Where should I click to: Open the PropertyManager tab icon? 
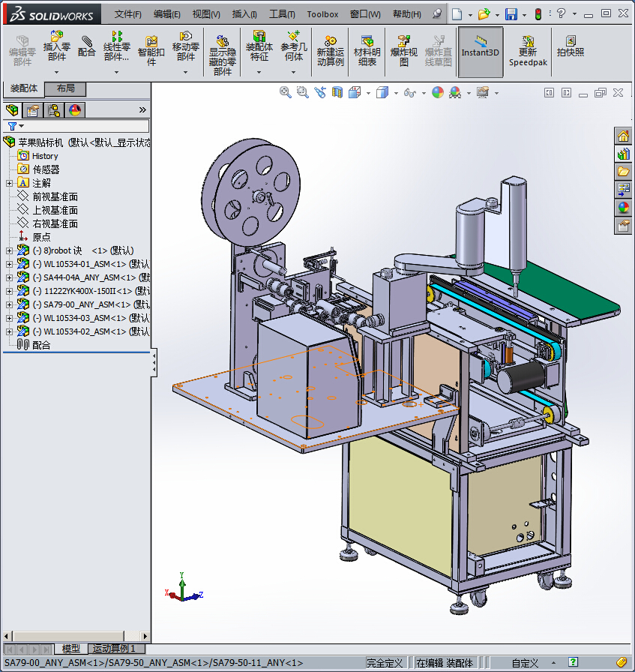click(33, 110)
